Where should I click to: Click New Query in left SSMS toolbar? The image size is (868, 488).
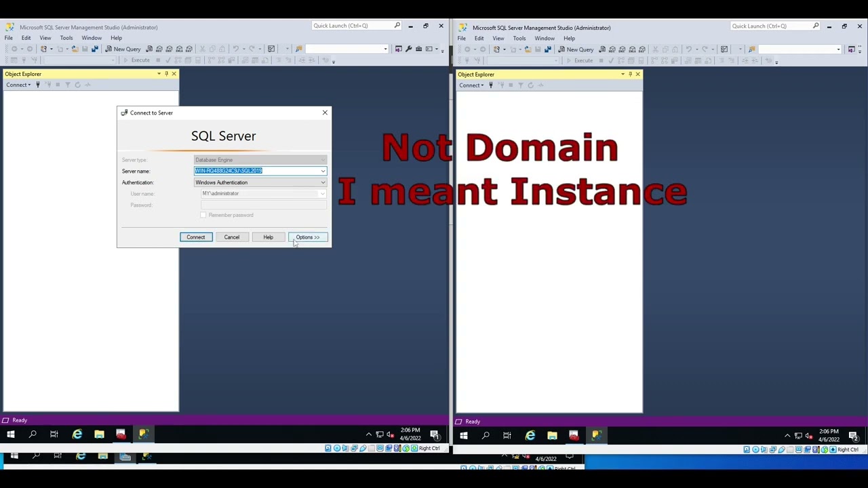coord(123,49)
